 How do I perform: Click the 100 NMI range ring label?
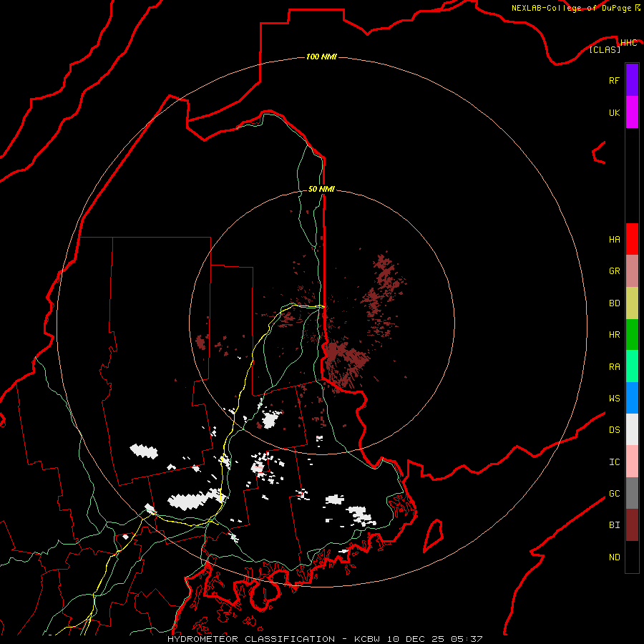click(x=321, y=57)
